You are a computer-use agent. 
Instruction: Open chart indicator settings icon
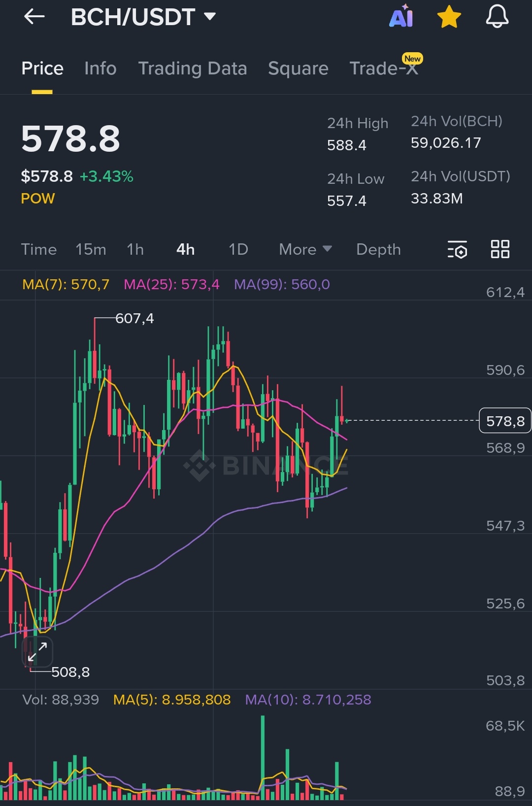(x=457, y=249)
